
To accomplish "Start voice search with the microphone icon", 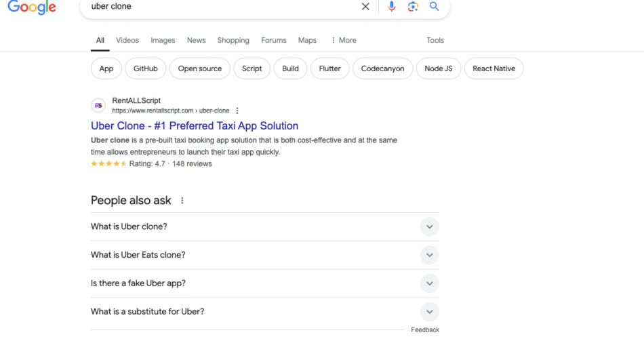I will coord(391,7).
